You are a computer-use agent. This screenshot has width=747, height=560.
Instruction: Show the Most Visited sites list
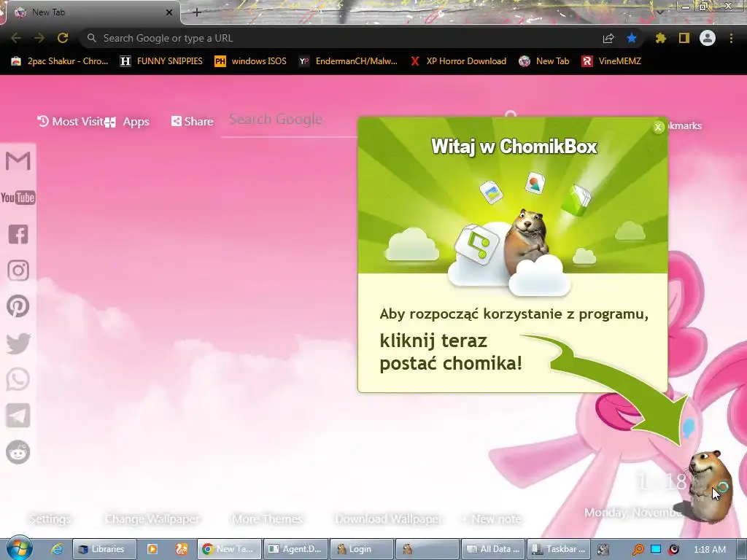71,122
